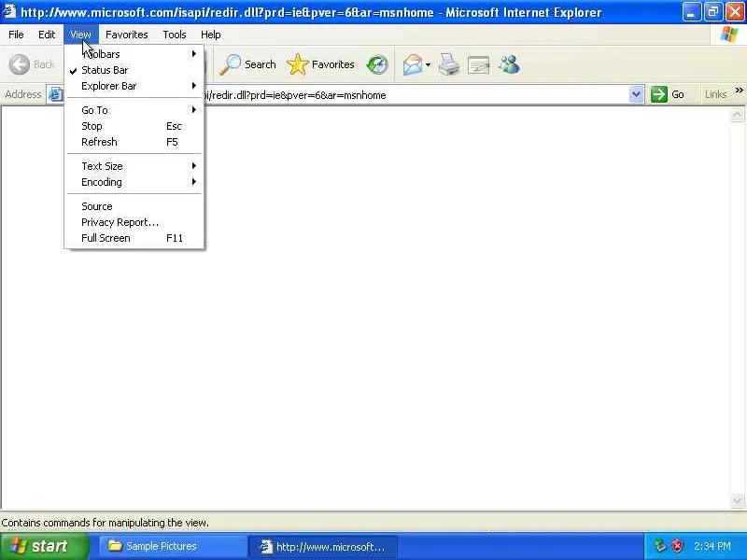Open the Messenger people icon
The width and height of the screenshot is (747, 560).
point(509,64)
